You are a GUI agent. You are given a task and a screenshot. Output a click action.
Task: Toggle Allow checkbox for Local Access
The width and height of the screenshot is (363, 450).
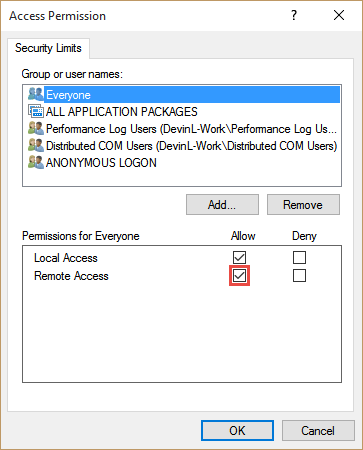[239, 257]
